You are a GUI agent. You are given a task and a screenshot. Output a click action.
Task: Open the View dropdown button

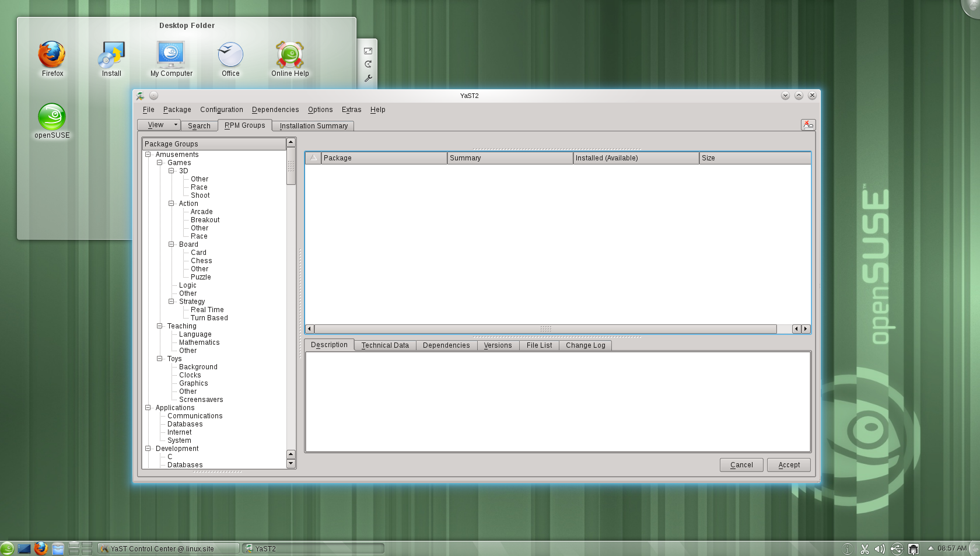point(159,125)
